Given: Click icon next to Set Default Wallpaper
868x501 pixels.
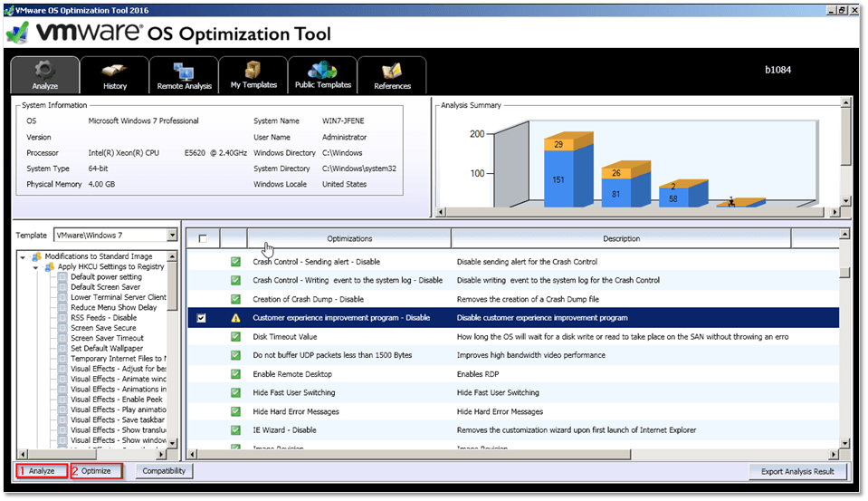Looking at the screenshot, I should (x=62, y=349).
